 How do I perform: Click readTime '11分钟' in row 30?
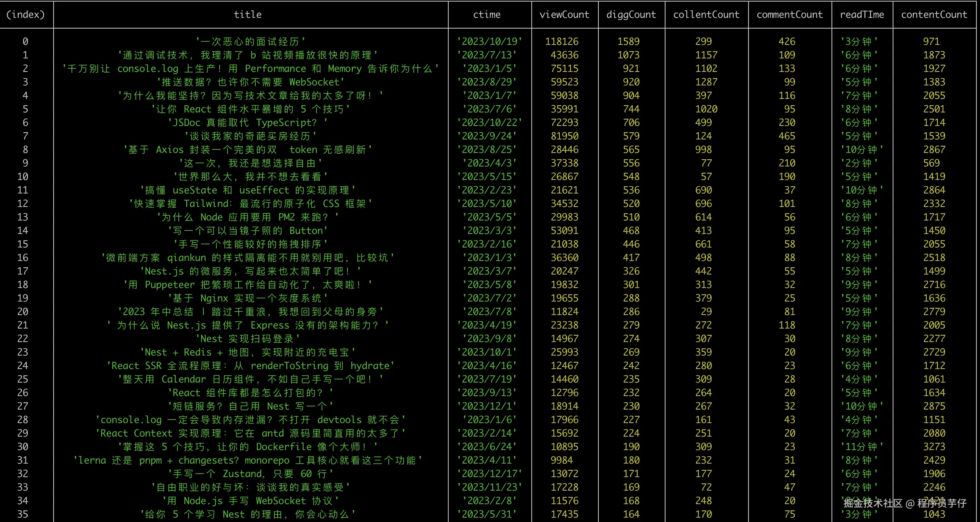(x=862, y=447)
